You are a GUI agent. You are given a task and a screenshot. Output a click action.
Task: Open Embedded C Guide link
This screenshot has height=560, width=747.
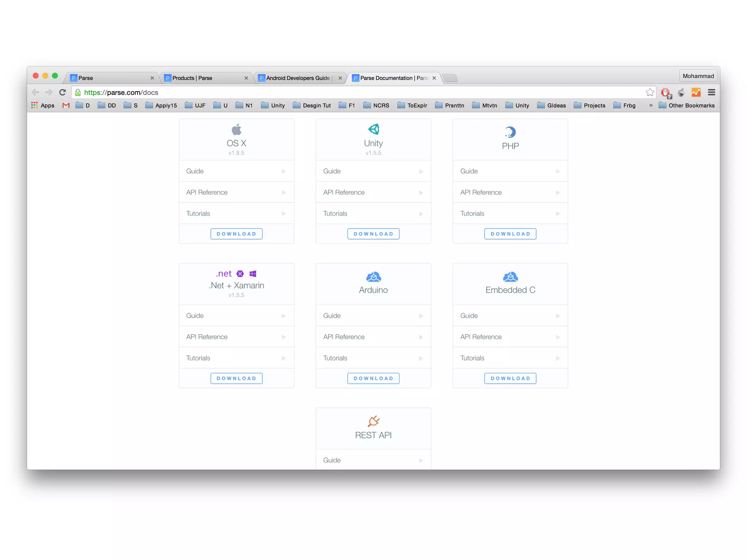[x=510, y=316]
